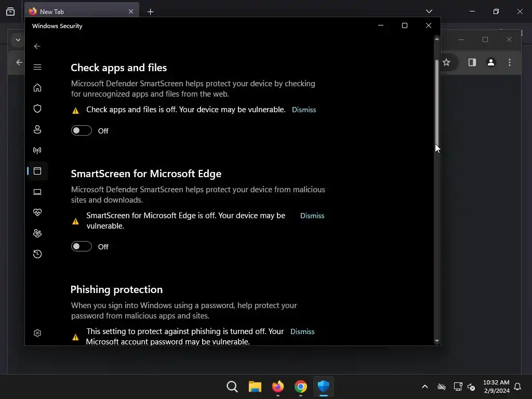Close the Firefox New Tab tab
The height and width of the screenshot is (399, 532).
pyautogui.click(x=131, y=11)
